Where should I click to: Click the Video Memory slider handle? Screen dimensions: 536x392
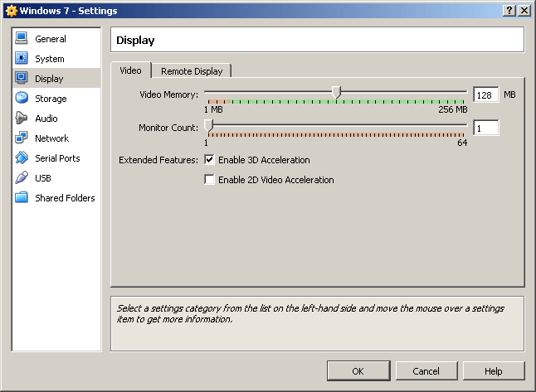click(x=336, y=93)
